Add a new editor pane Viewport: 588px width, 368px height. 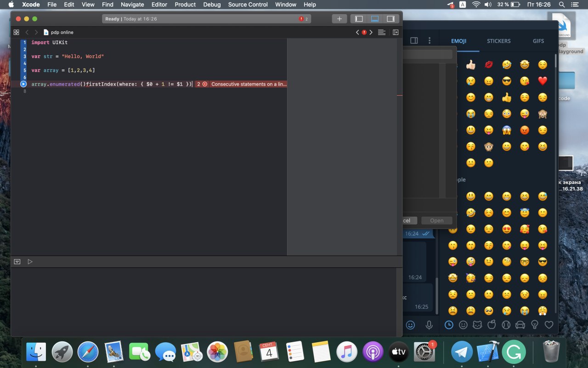point(396,32)
